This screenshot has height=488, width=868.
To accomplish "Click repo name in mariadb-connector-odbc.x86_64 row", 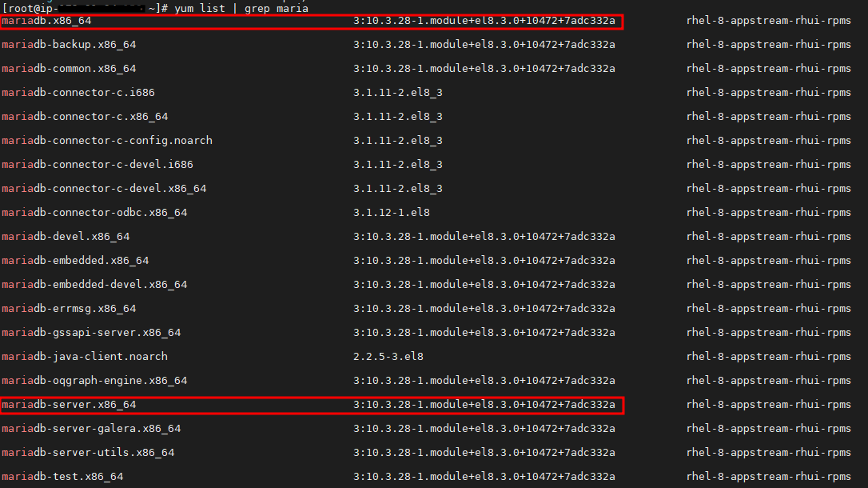I will (768, 213).
